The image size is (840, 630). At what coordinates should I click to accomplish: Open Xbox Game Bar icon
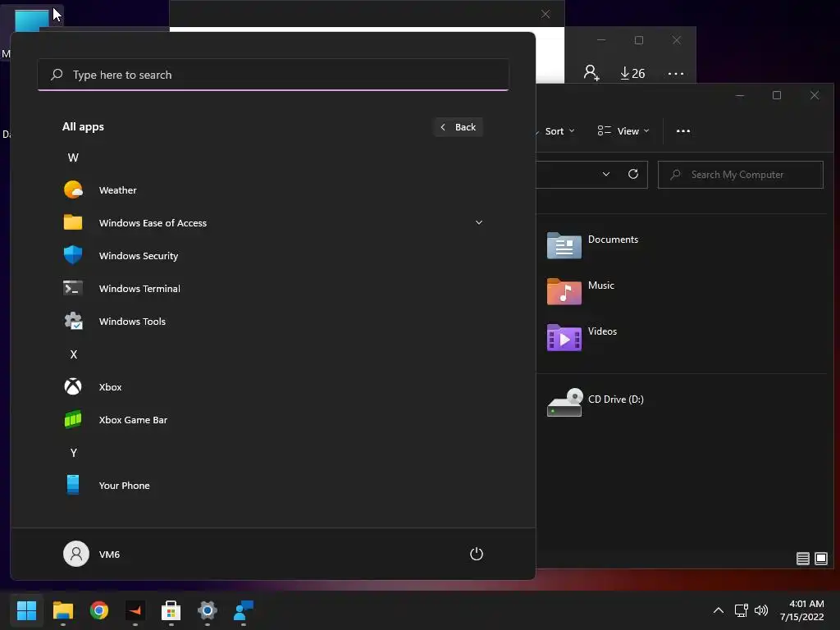tap(73, 419)
